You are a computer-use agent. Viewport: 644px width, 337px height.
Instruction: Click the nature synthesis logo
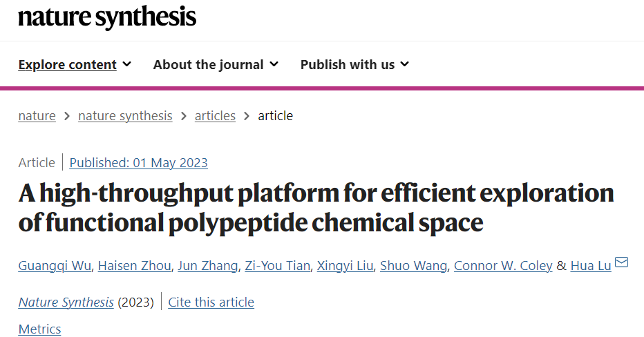107,18
